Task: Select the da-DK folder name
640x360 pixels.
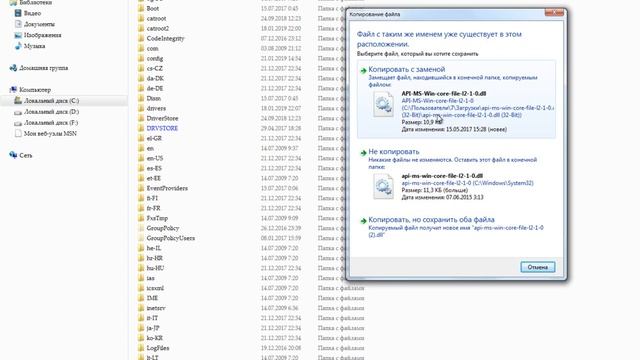Action: pos(155,78)
